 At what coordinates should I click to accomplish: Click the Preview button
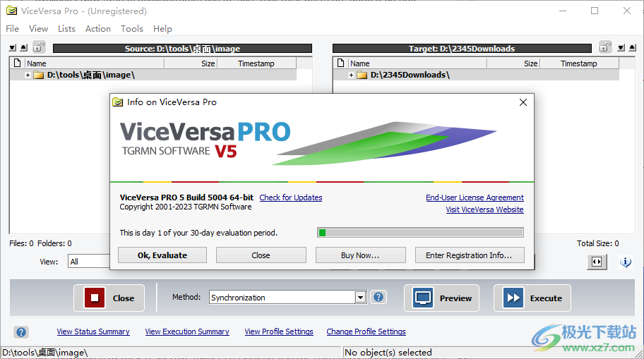[442, 298]
